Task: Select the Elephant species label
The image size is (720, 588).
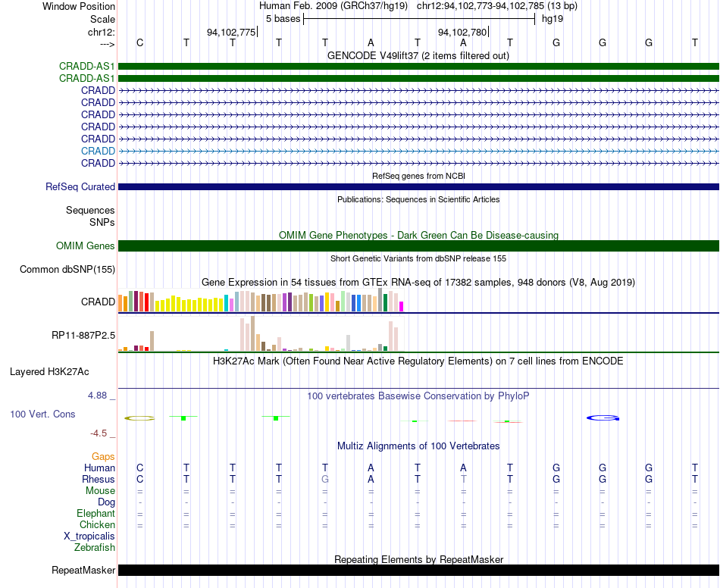Action: (95, 513)
